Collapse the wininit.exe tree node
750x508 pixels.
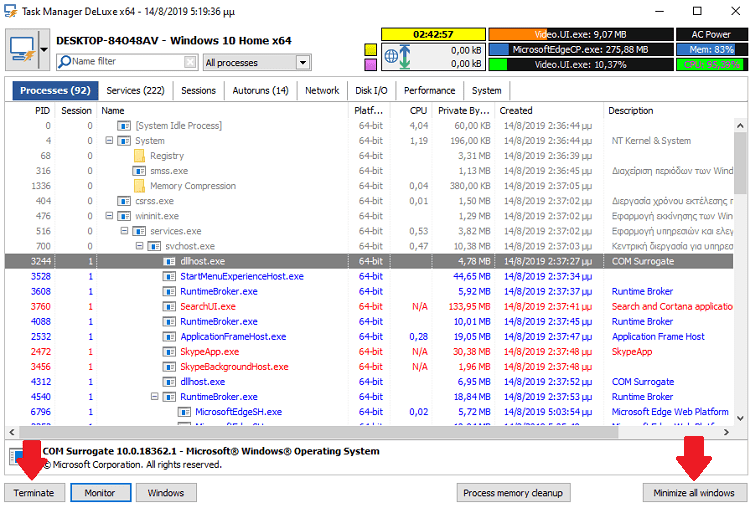[109, 216]
